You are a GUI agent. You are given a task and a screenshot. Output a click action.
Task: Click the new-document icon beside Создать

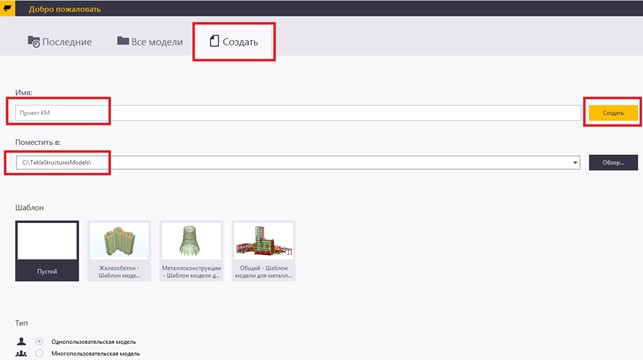click(214, 41)
